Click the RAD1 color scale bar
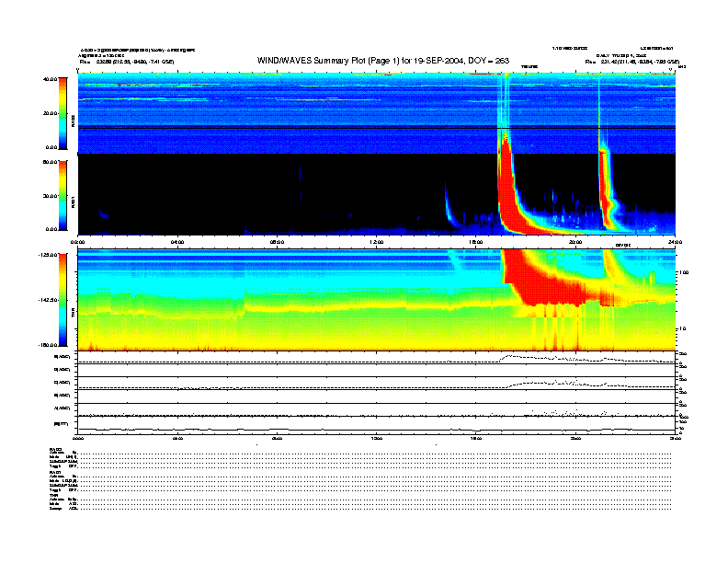The image size is (728, 563). click(63, 195)
